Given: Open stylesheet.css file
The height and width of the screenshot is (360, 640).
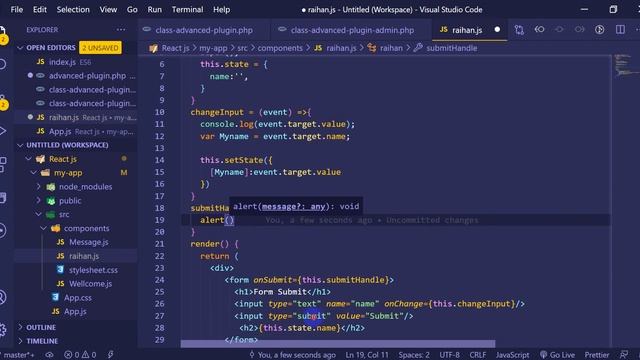Looking at the screenshot, I should click(76, 270).
